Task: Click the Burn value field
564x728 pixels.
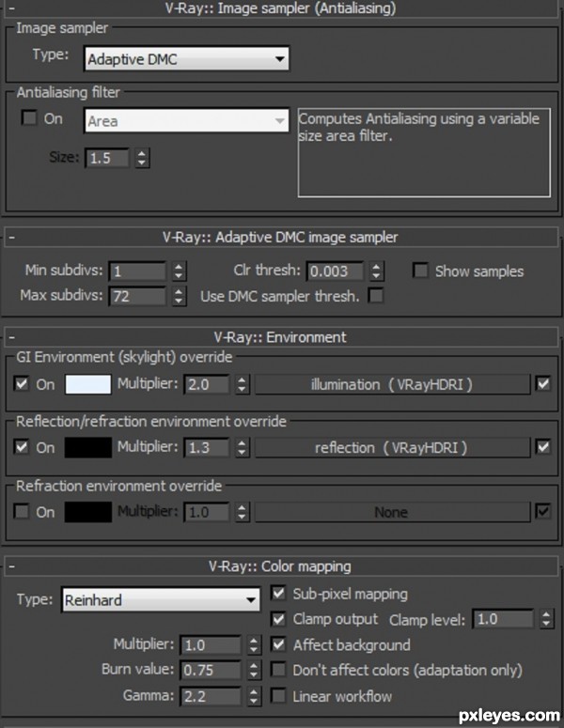Action: pyautogui.click(x=211, y=670)
